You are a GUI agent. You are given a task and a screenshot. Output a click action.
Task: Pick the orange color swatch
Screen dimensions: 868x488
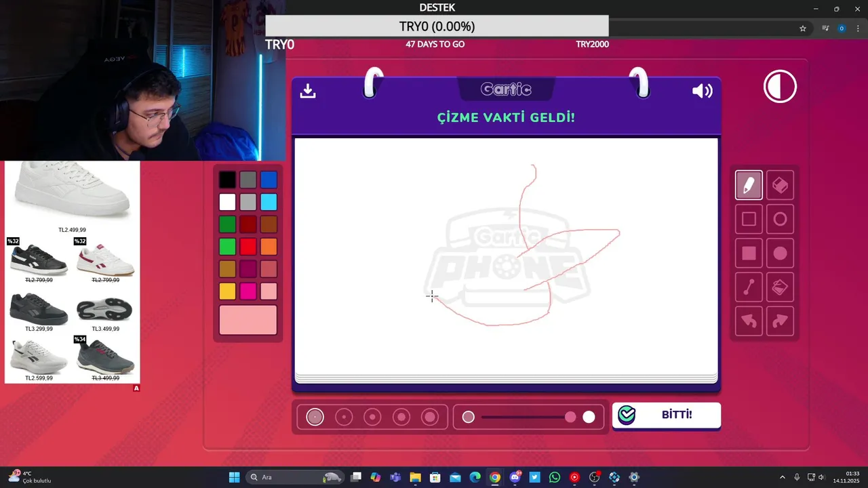click(269, 247)
